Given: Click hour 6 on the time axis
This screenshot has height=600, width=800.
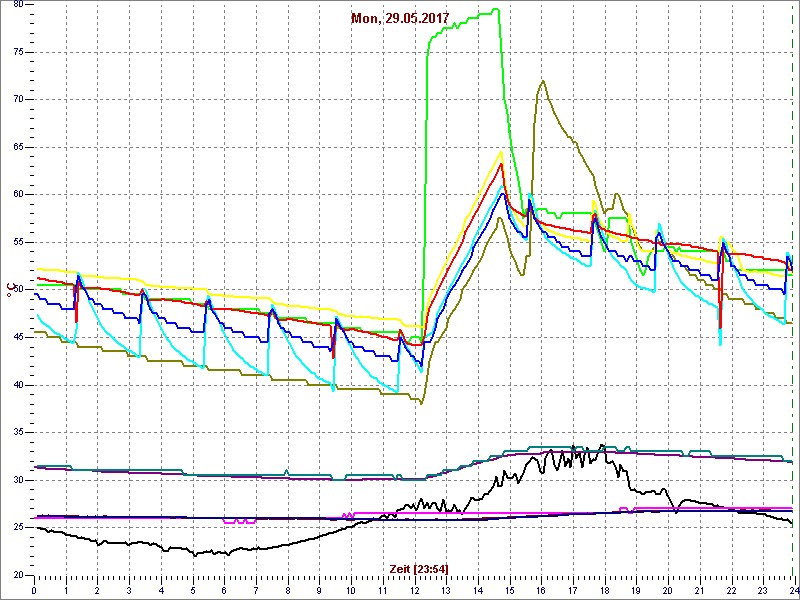Looking at the screenshot, I should tap(224, 591).
